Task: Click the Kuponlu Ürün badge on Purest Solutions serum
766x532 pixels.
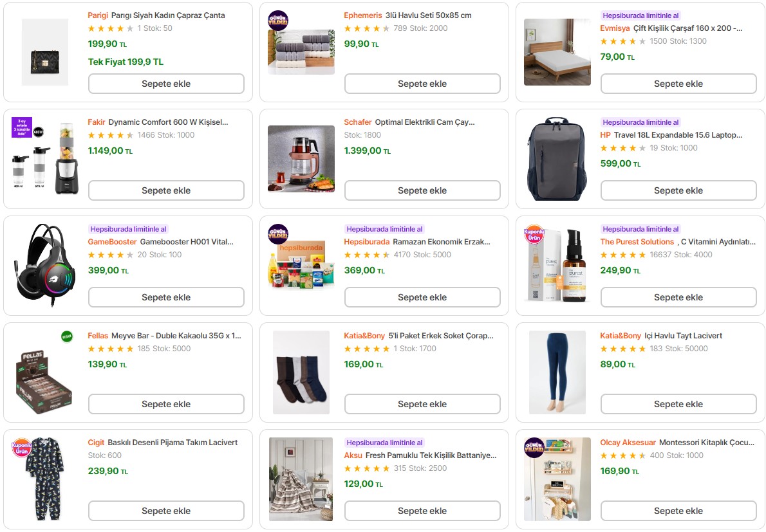Action: coord(534,234)
